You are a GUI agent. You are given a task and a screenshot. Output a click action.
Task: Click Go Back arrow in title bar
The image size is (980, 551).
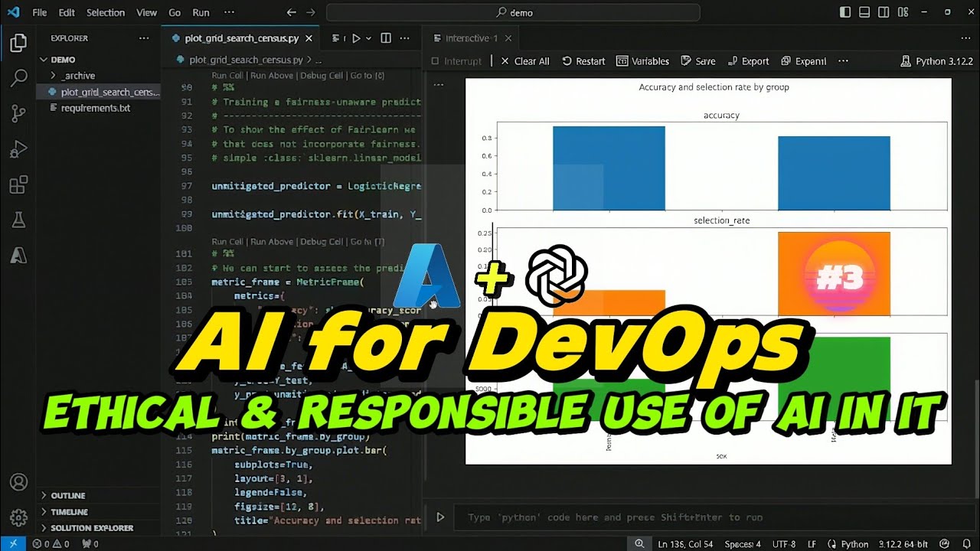291,12
